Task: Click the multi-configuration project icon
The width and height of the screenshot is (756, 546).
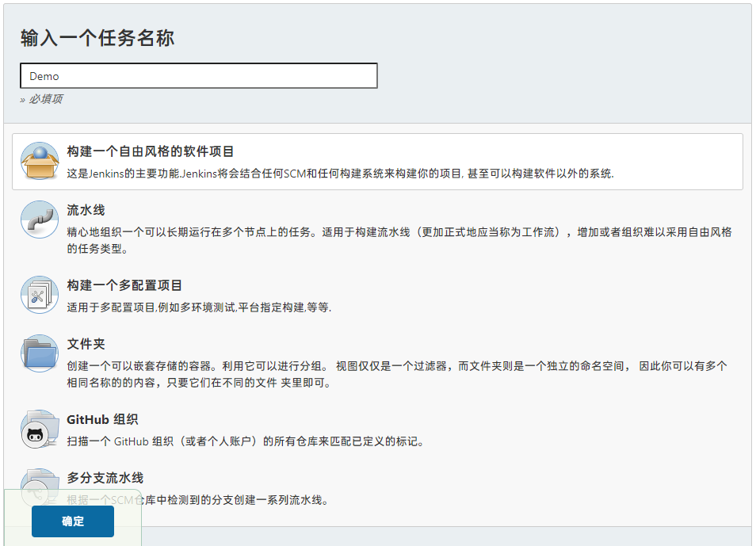Action: coord(40,295)
